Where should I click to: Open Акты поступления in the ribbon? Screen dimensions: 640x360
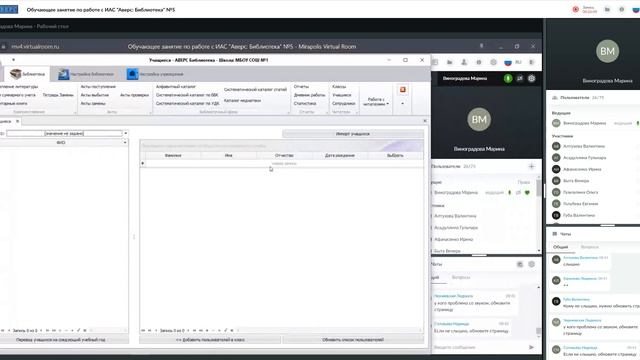[98, 87]
